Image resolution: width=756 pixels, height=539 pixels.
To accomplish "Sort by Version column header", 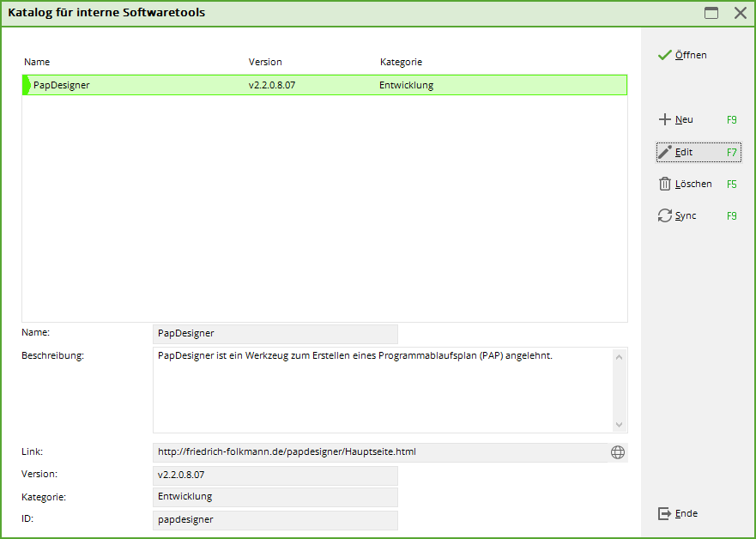I will coord(265,62).
